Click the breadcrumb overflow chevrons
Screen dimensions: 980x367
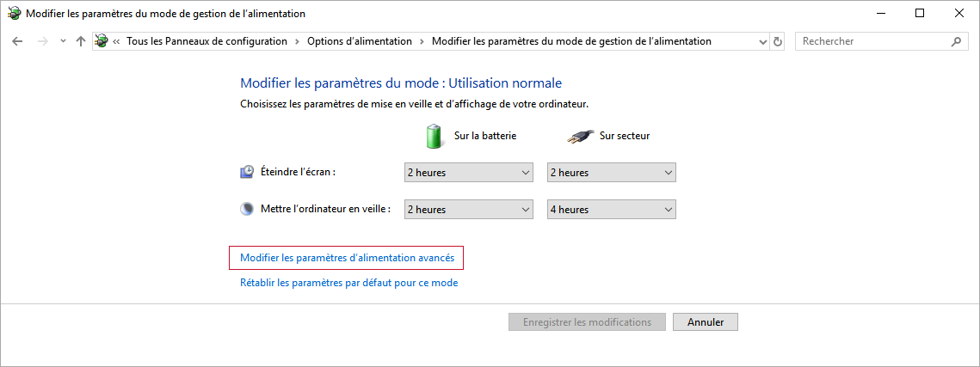[116, 41]
